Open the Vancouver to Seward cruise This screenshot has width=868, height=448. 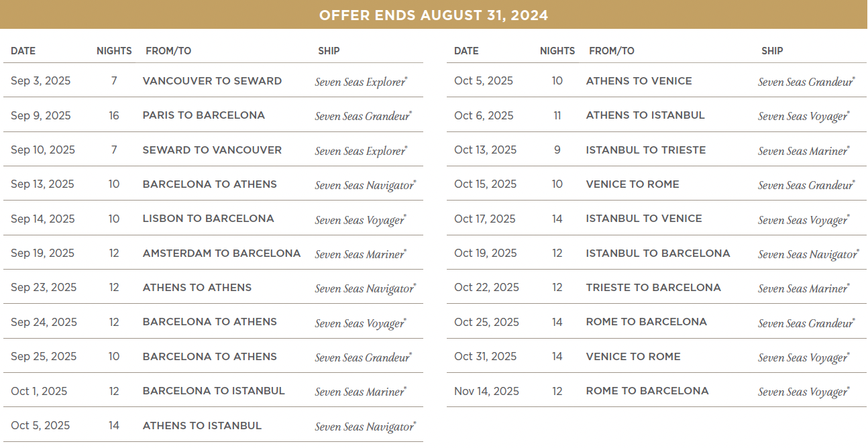[212, 81]
